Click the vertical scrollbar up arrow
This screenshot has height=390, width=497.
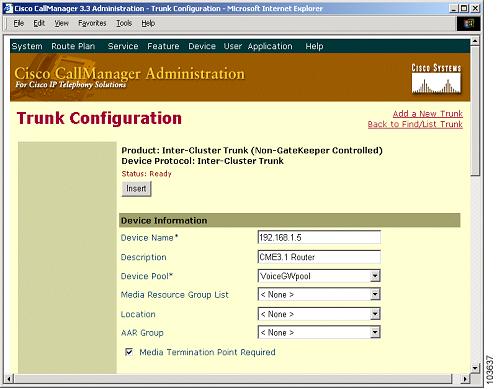475,41
